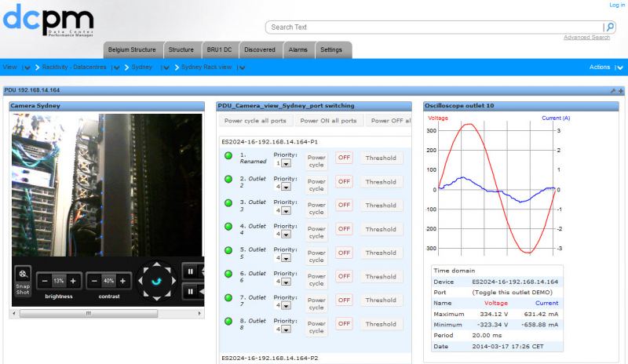The width and height of the screenshot is (628, 364).
Task: Click Power ON all ports button
Action: [x=328, y=121]
